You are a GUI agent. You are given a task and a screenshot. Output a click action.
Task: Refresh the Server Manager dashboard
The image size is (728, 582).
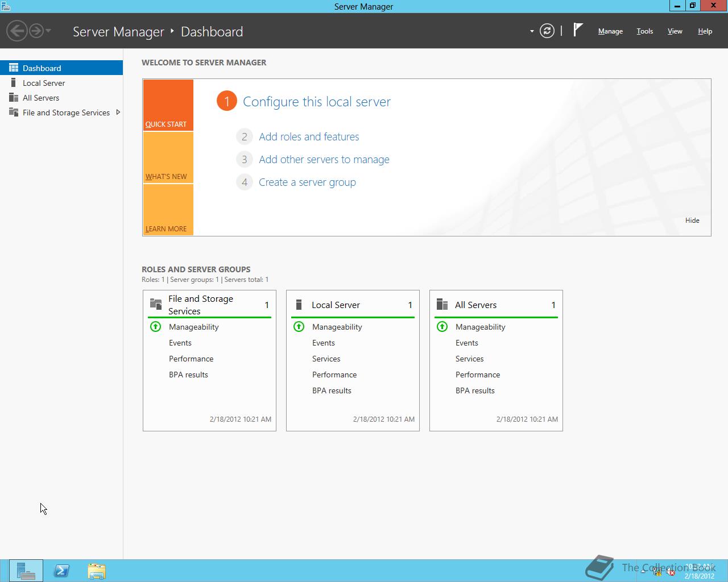click(x=547, y=31)
